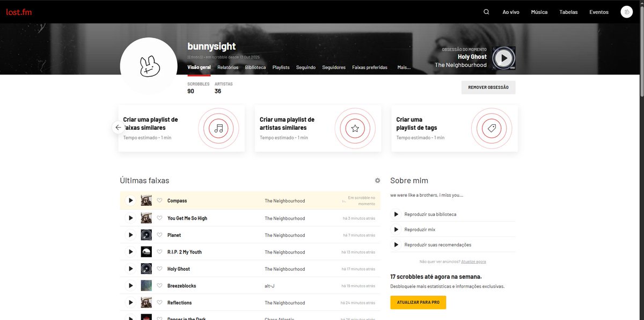
Task: Toggle heart for the track Planet
Action: click(159, 235)
